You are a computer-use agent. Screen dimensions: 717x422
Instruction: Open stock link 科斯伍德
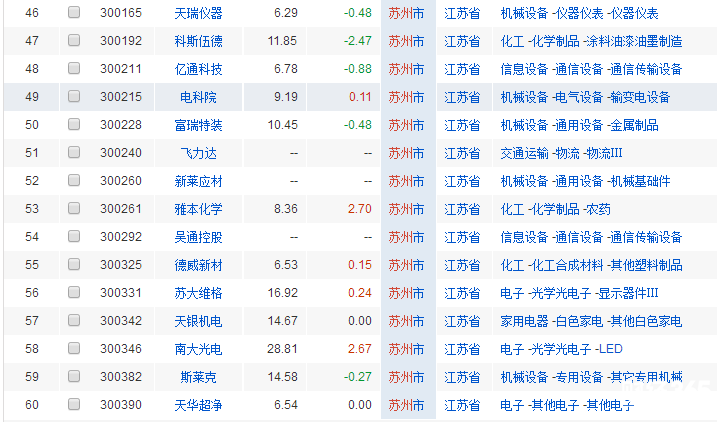click(198, 41)
